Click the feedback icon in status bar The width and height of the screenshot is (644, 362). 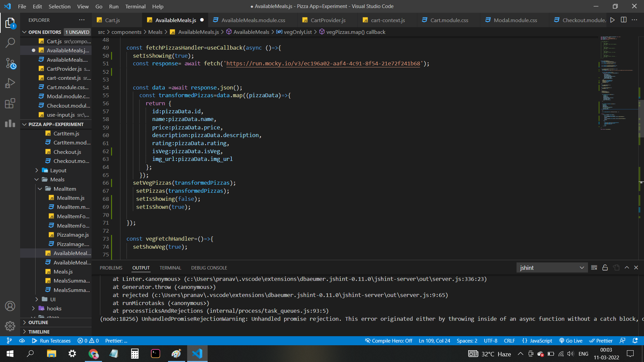pos(623,341)
